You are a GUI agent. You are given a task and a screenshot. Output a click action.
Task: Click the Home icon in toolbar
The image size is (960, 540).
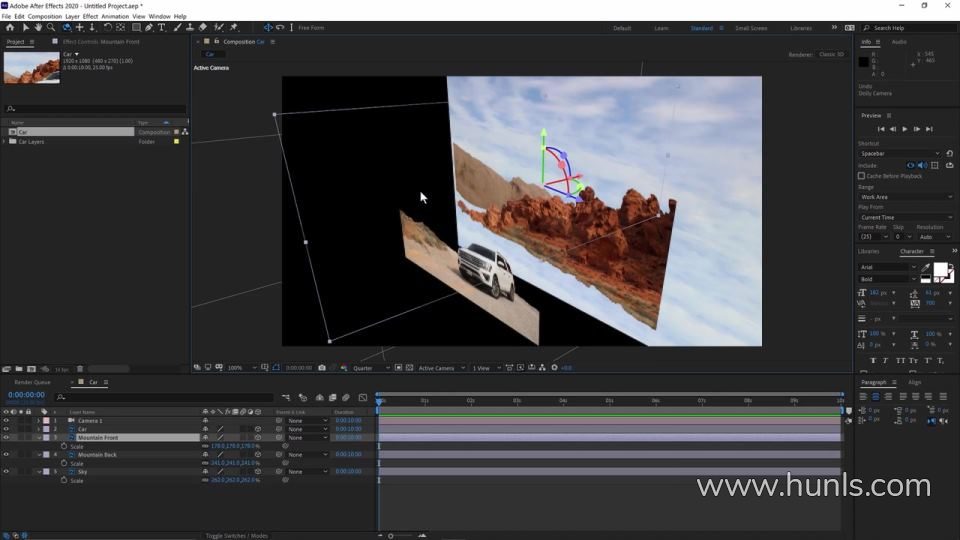(x=10, y=27)
